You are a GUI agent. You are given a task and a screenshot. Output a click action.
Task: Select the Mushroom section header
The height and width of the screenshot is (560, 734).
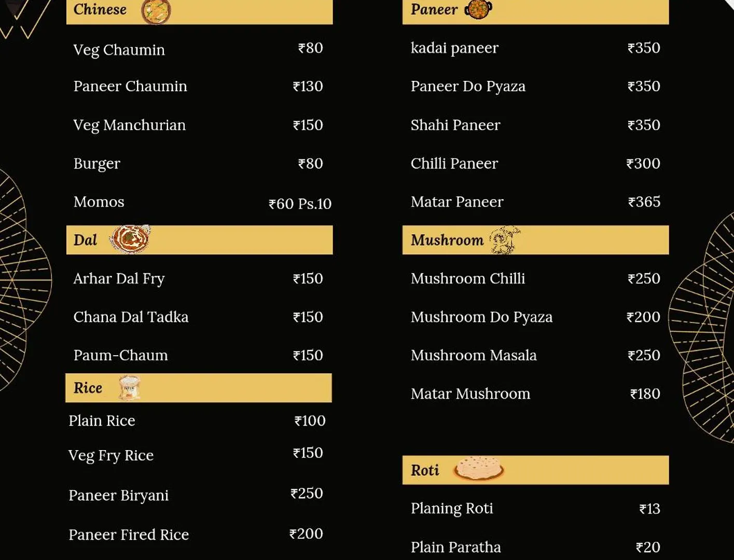pos(535,240)
